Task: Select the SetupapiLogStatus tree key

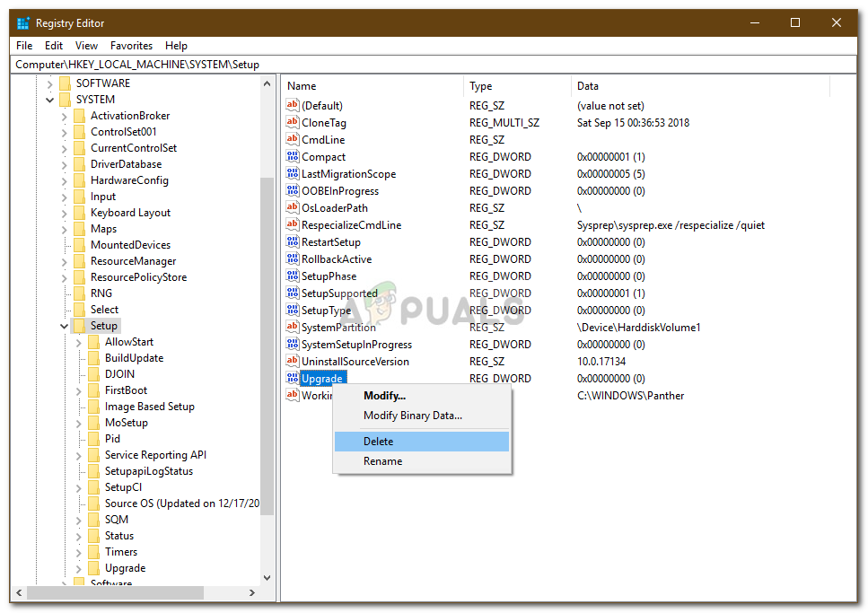Action: coord(149,470)
